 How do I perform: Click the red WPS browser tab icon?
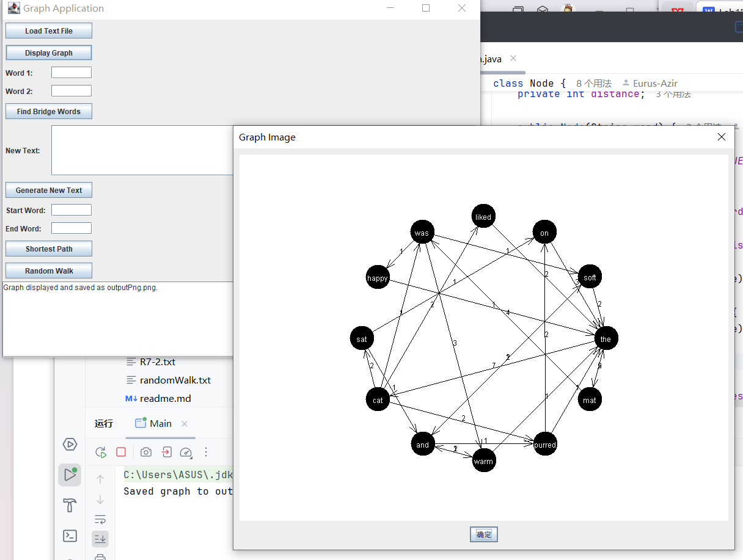[x=678, y=10]
